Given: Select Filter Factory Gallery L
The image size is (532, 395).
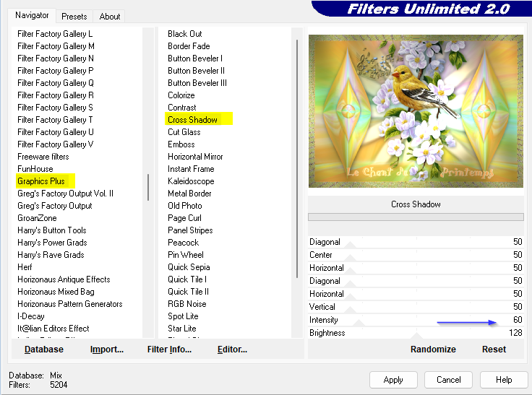Looking at the screenshot, I should point(55,34).
